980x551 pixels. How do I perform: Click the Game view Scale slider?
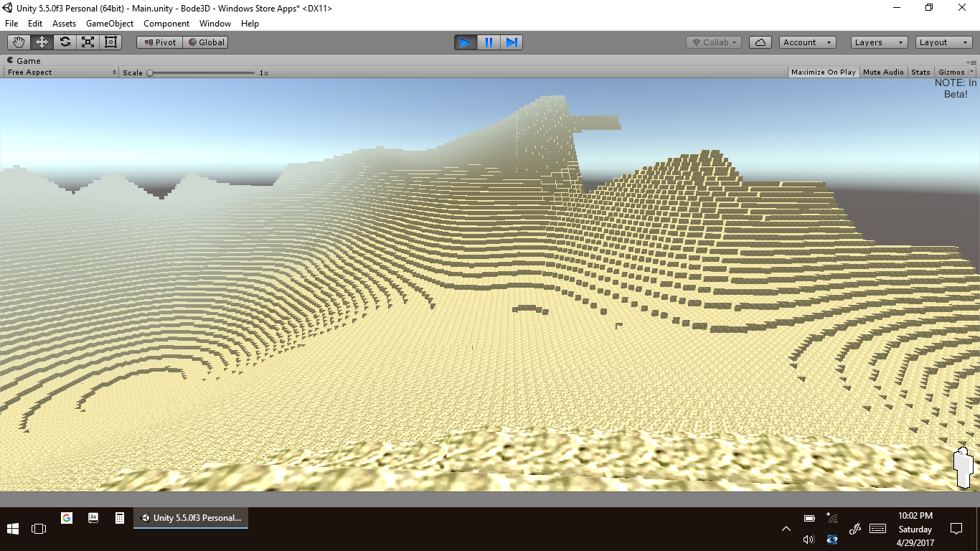pos(201,72)
